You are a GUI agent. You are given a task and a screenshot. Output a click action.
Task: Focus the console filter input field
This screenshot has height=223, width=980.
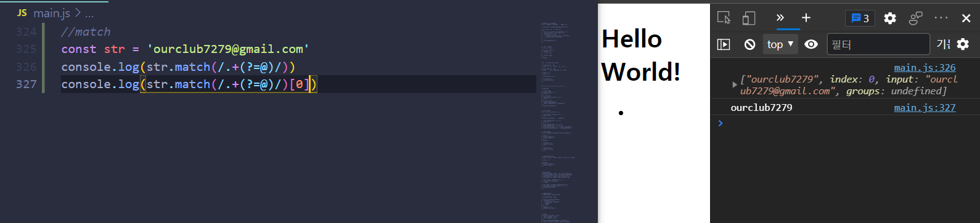[x=878, y=44]
